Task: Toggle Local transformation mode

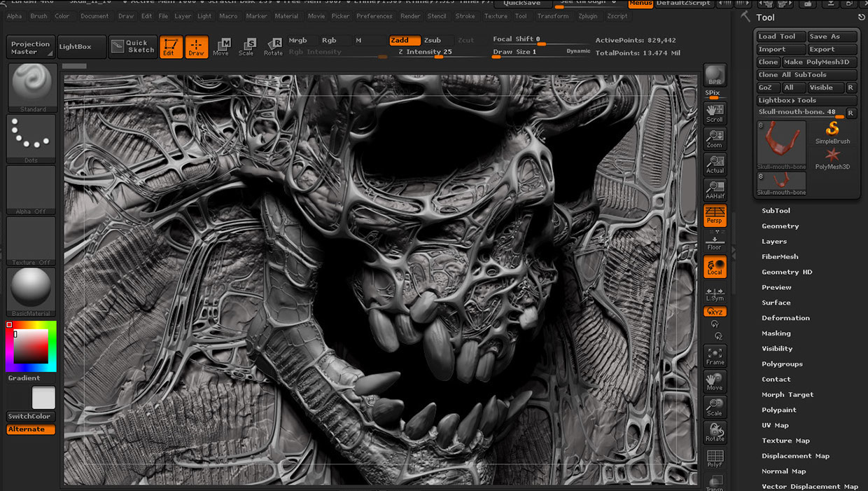Action: (715, 267)
